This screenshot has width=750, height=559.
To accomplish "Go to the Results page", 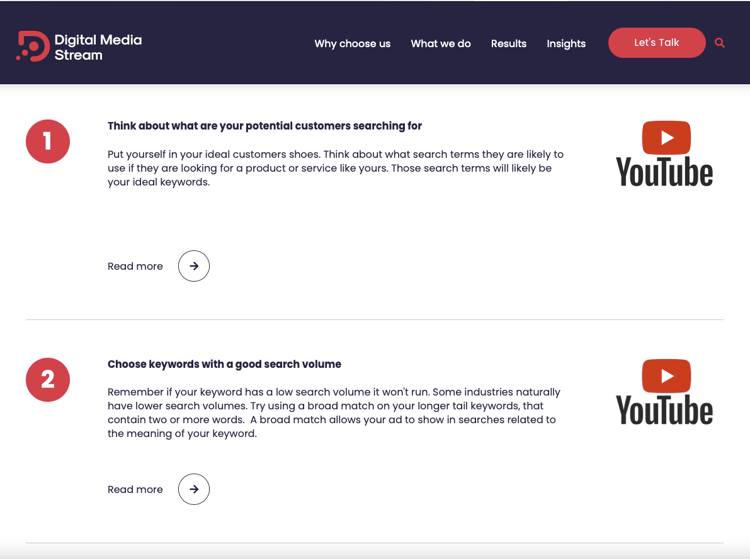I will [508, 44].
